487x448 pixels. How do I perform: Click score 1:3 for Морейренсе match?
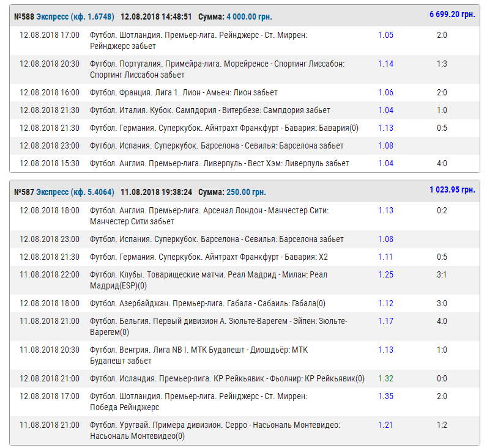pyautogui.click(x=442, y=64)
